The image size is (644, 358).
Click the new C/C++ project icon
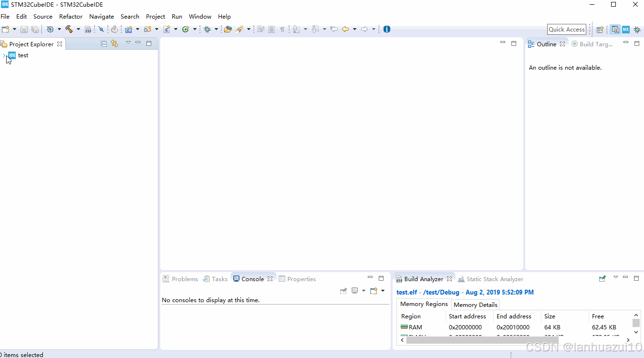(x=128, y=29)
